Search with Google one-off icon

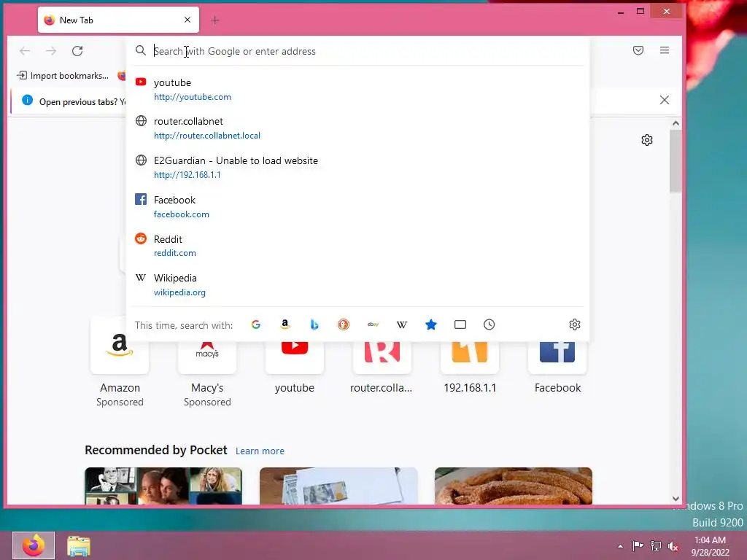pos(256,324)
